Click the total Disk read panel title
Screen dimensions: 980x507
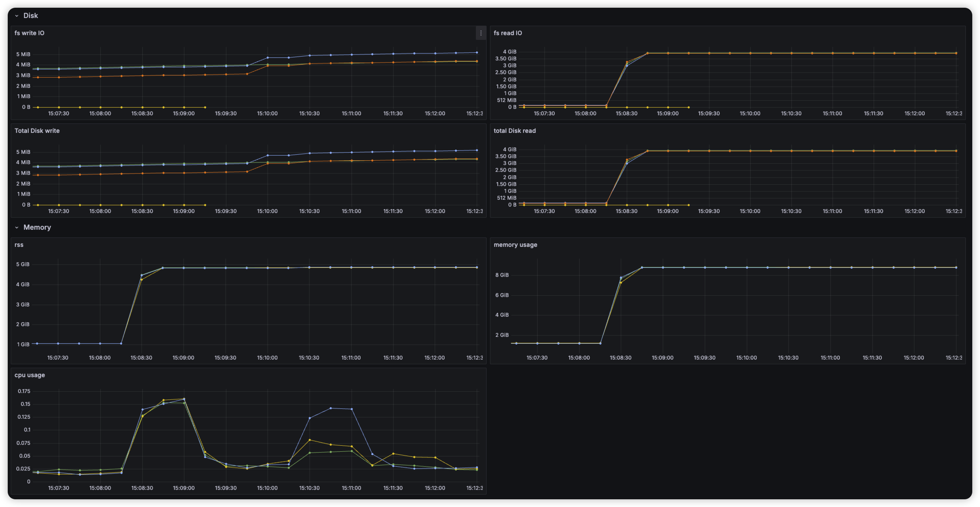point(514,131)
